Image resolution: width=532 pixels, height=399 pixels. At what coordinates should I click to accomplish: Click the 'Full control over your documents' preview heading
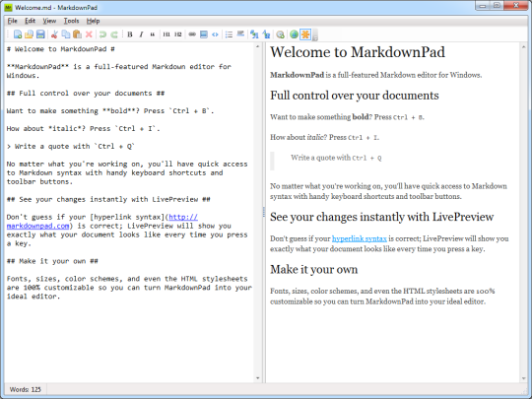pos(355,96)
